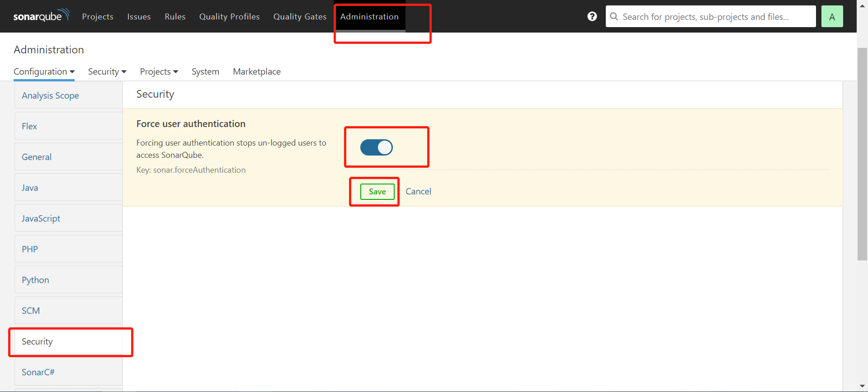Click the 'Key: sonar.forceAuthentication' text
Image resolution: width=868 pixels, height=392 pixels.
click(191, 170)
